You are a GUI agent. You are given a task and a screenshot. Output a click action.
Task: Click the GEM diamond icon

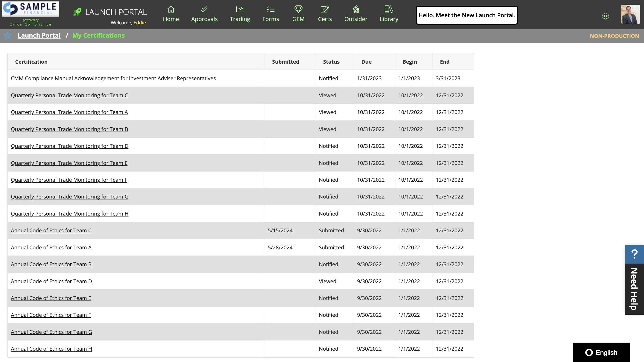click(x=298, y=9)
